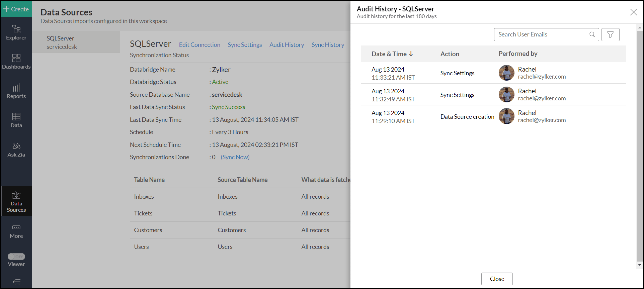Open Edit Connection link
644x289 pixels.
tap(199, 45)
